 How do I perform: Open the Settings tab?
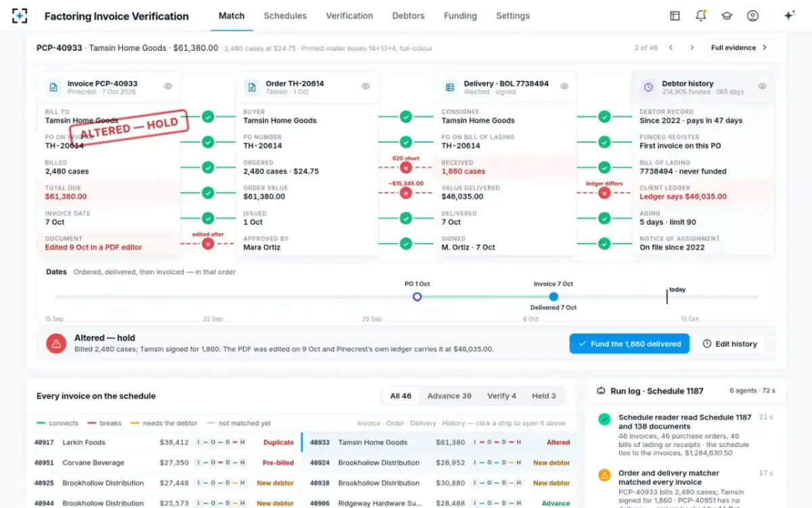pos(513,16)
